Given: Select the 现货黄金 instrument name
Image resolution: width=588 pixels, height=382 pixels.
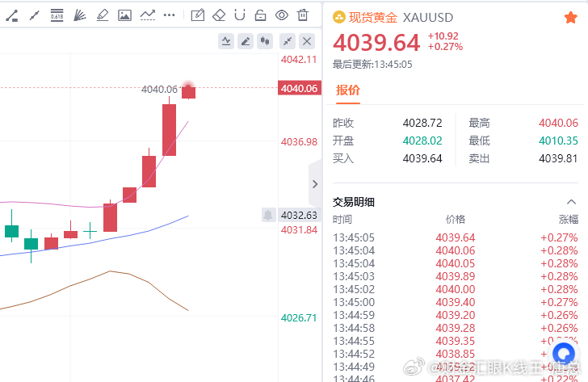Looking at the screenshot, I should (373, 17).
